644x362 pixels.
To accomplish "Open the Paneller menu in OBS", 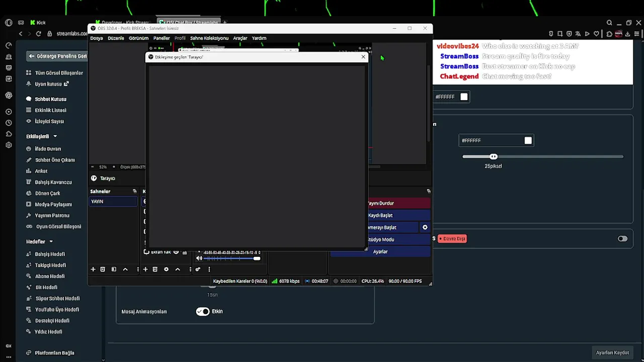I will tap(162, 38).
